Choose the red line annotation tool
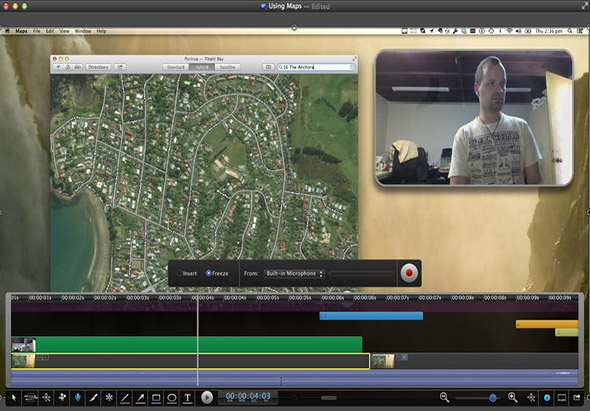The image size is (590, 411). pos(125,397)
